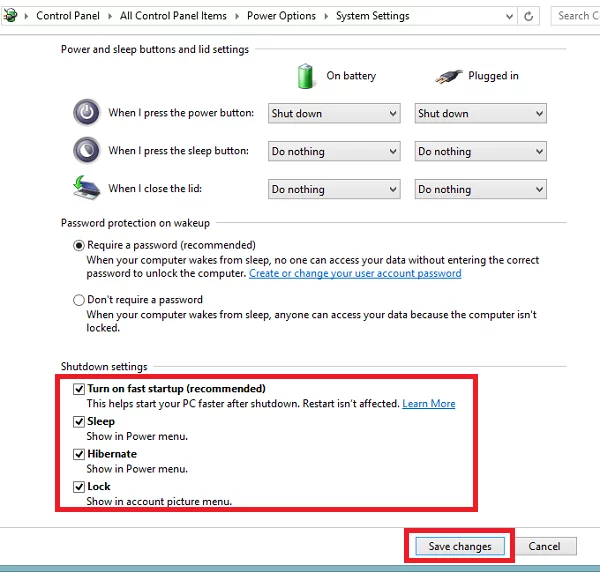Open close the lid On battery dropdown
Viewport: 600px width, 573px height.
pos(334,189)
